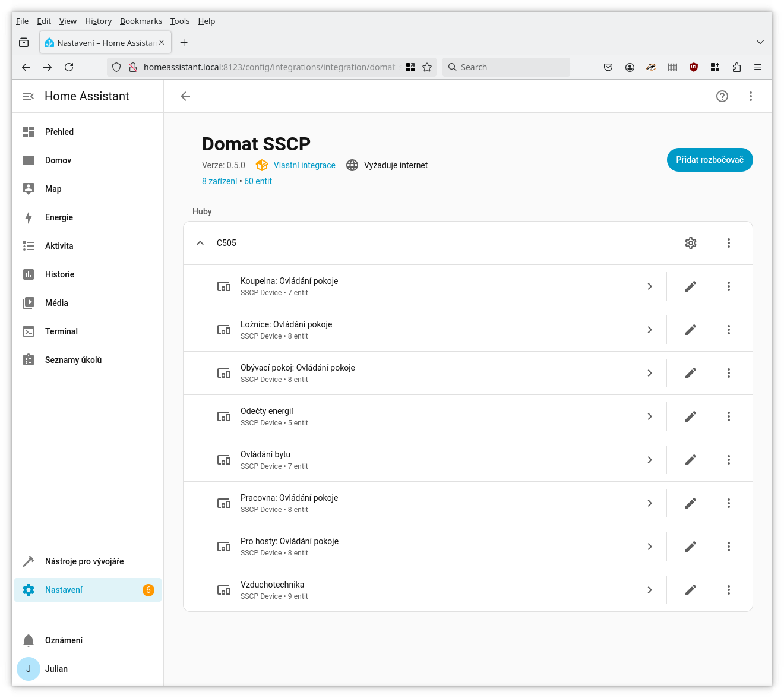Open Odečty energií device via chevron
Viewport: 784px width, 698px height.
[x=650, y=416]
